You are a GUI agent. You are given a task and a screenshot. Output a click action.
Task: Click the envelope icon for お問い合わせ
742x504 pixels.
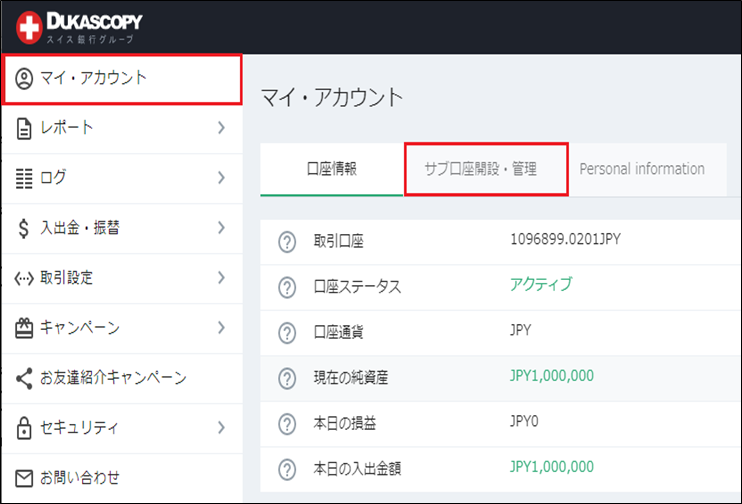(x=24, y=478)
